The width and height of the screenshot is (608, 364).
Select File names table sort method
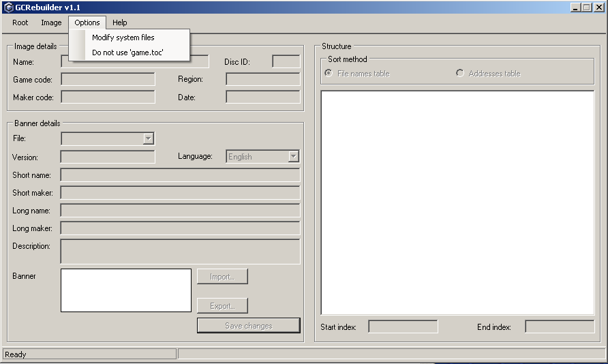pyautogui.click(x=329, y=73)
